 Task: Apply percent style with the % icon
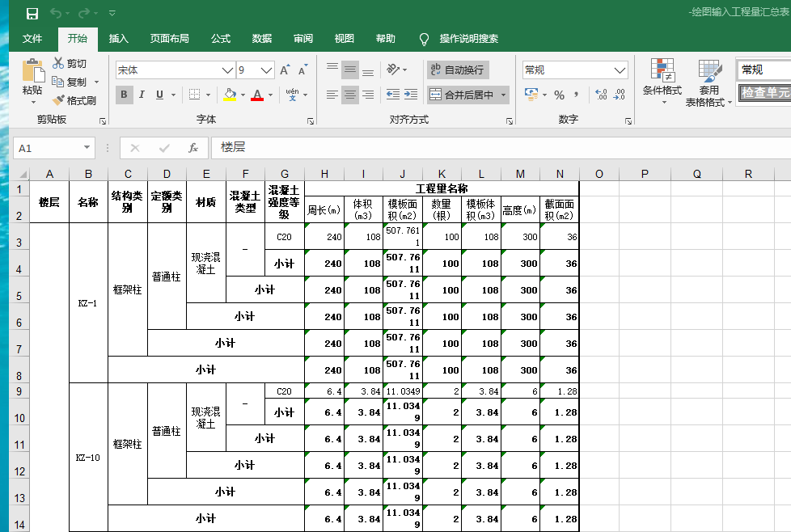coord(559,95)
